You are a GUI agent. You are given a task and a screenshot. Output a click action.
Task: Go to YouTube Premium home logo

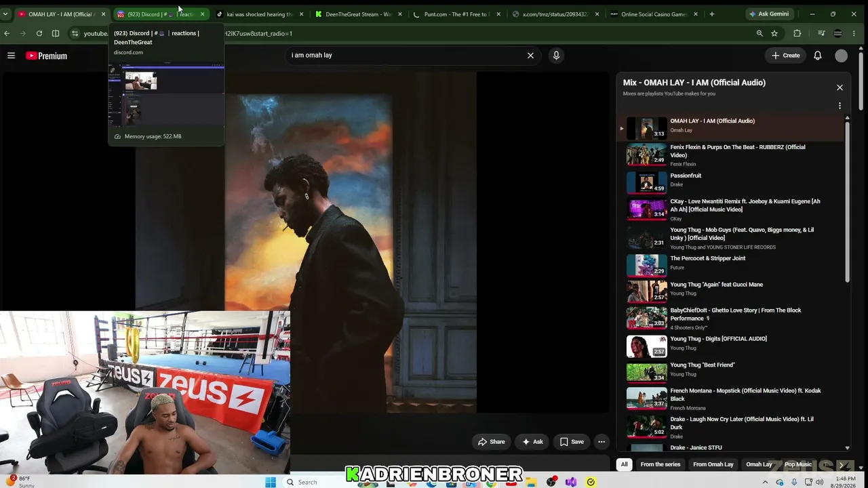coord(46,56)
